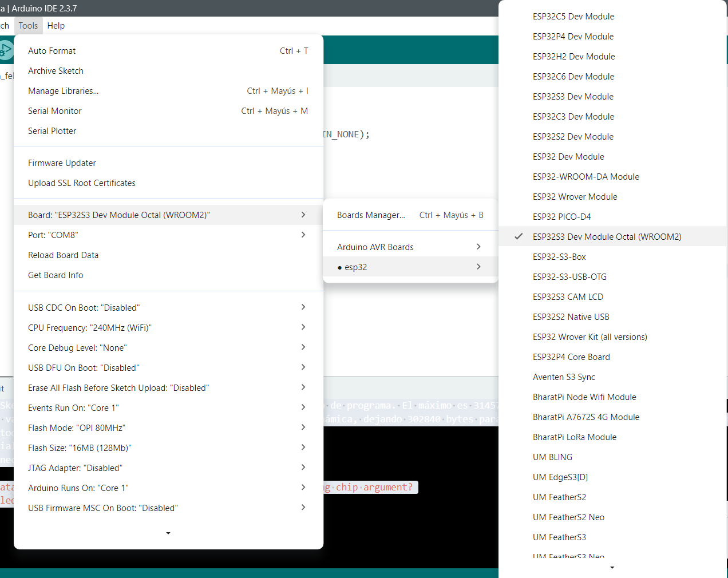Viewport: 728px width, 578px height.
Task: Select BharatPi Node Wifi Module
Action: tap(613, 397)
